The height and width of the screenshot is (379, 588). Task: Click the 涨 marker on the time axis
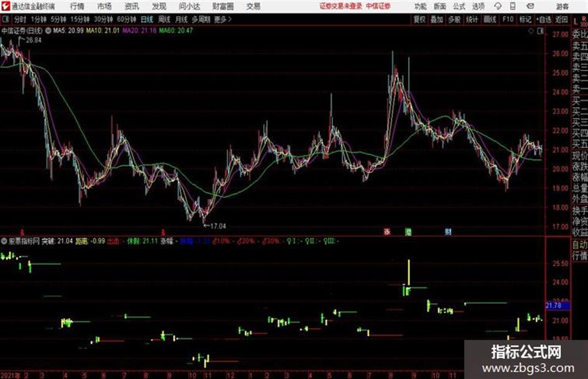[387, 232]
